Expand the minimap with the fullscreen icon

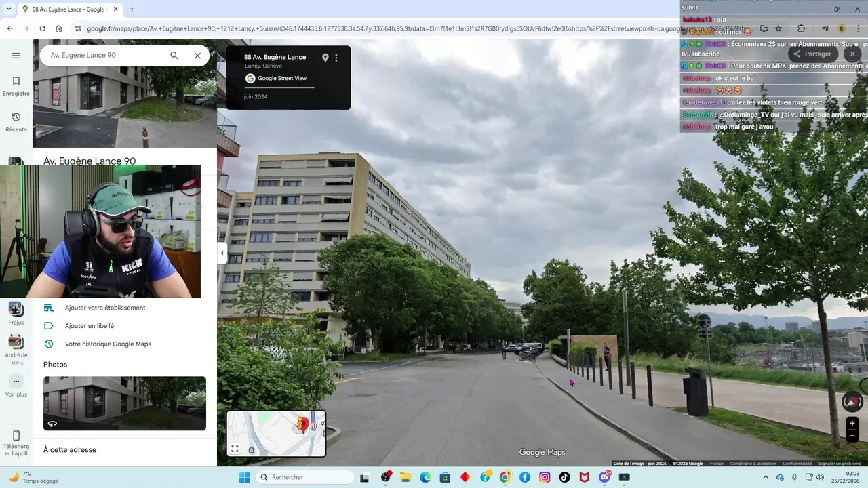click(x=235, y=449)
